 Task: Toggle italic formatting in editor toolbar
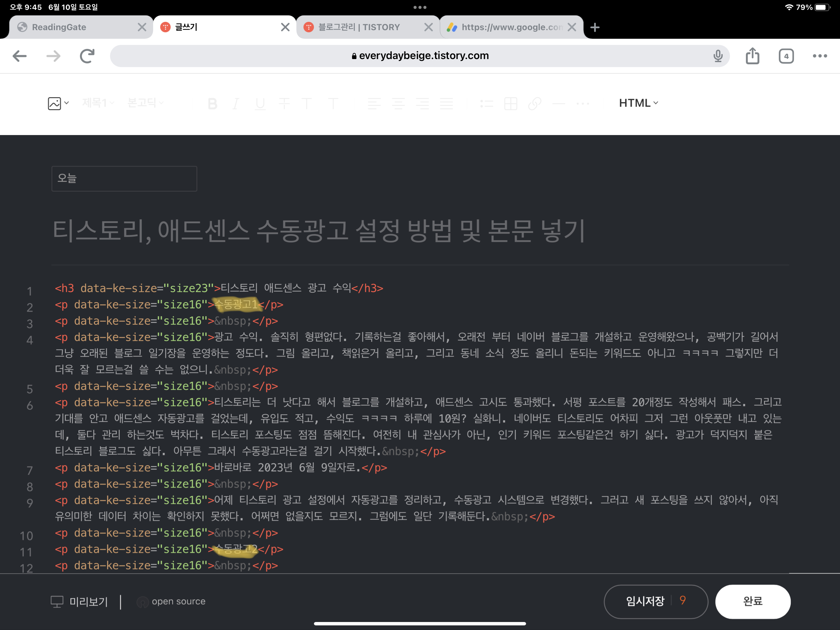click(x=236, y=103)
